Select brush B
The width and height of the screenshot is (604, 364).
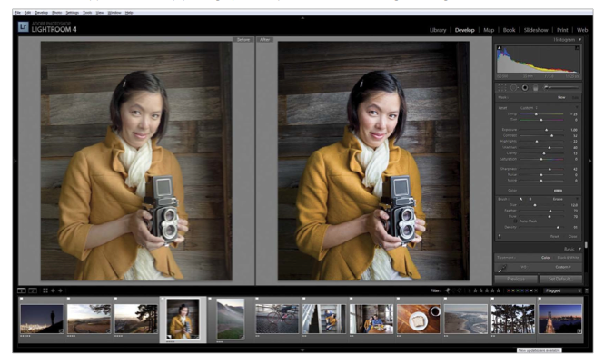point(530,199)
